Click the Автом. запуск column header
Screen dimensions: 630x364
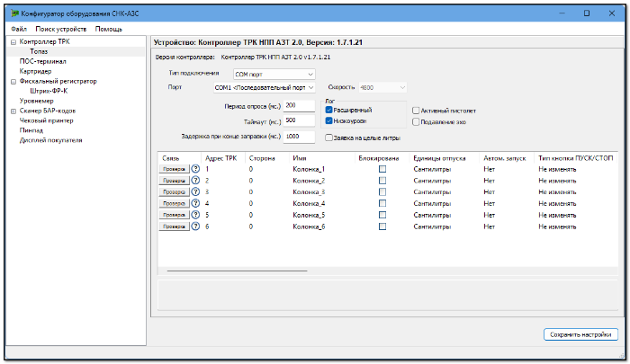coord(506,158)
